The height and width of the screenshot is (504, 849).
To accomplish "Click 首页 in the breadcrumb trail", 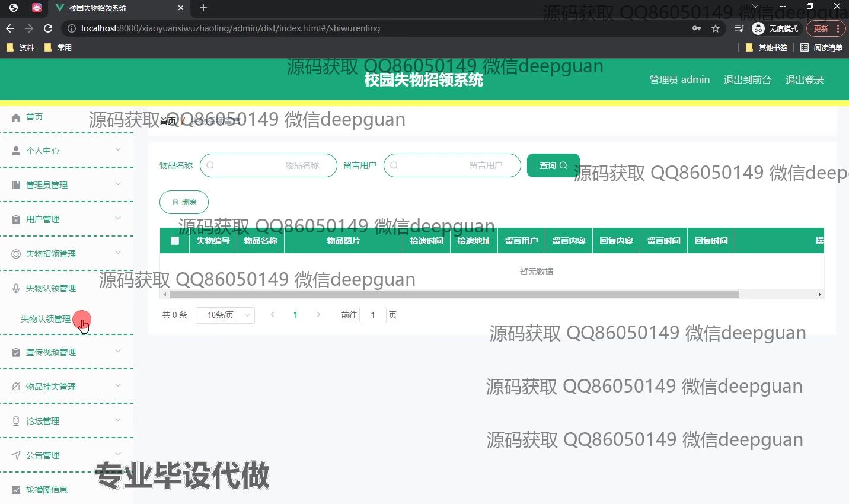I will coord(167,121).
